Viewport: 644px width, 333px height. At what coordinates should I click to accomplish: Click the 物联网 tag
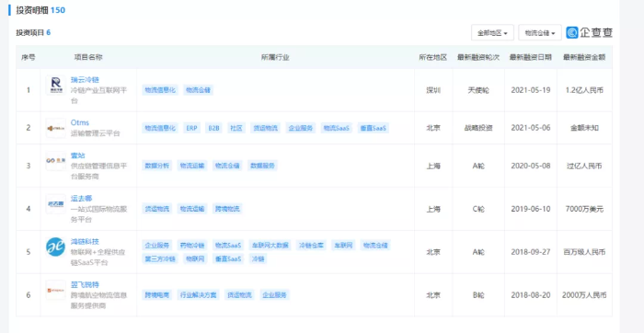(195, 258)
